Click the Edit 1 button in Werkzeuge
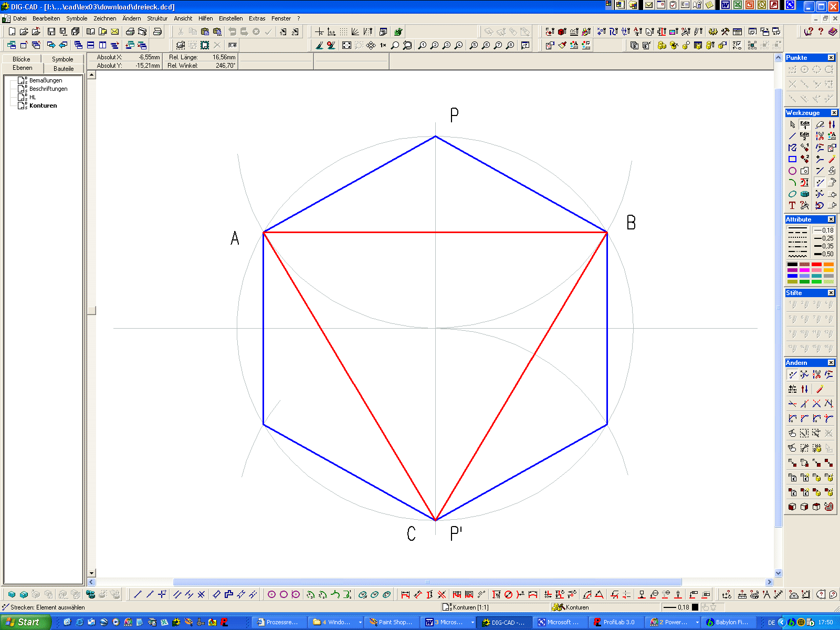Screen dimensions: 840x630 click(804, 124)
